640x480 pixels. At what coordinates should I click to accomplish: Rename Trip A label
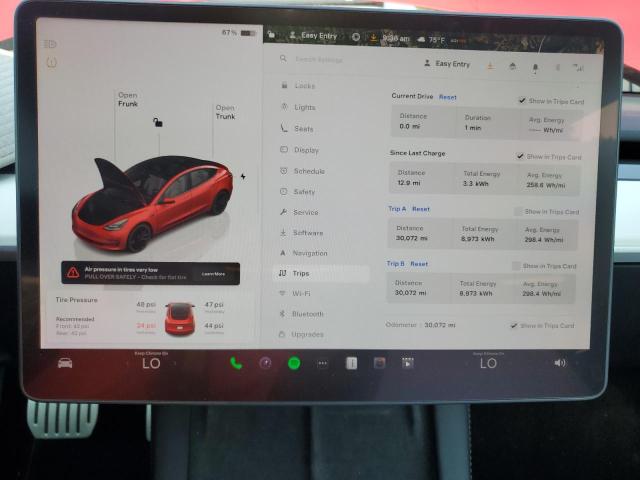pyautogui.click(x=397, y=209)
